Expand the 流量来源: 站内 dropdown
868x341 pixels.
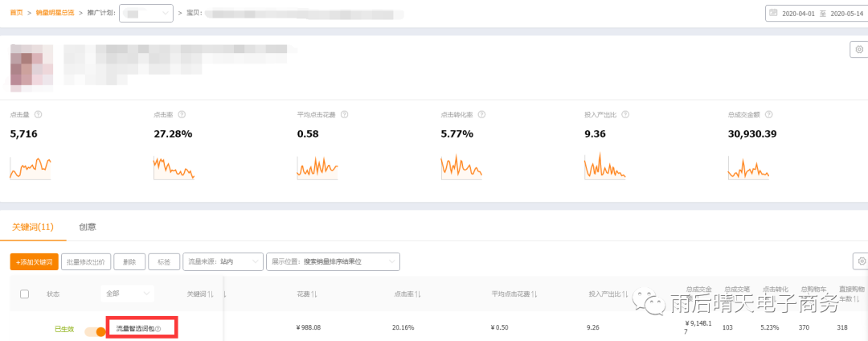coord(223,261)
